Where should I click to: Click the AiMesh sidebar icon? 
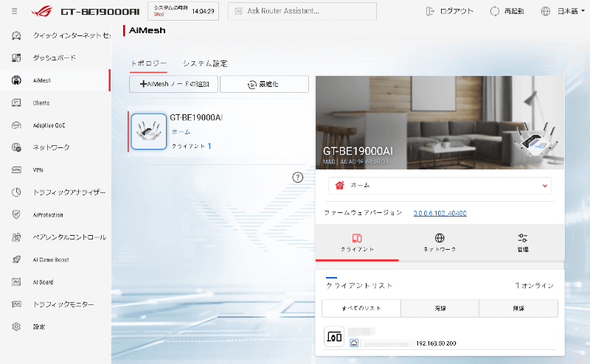point(16,80)
